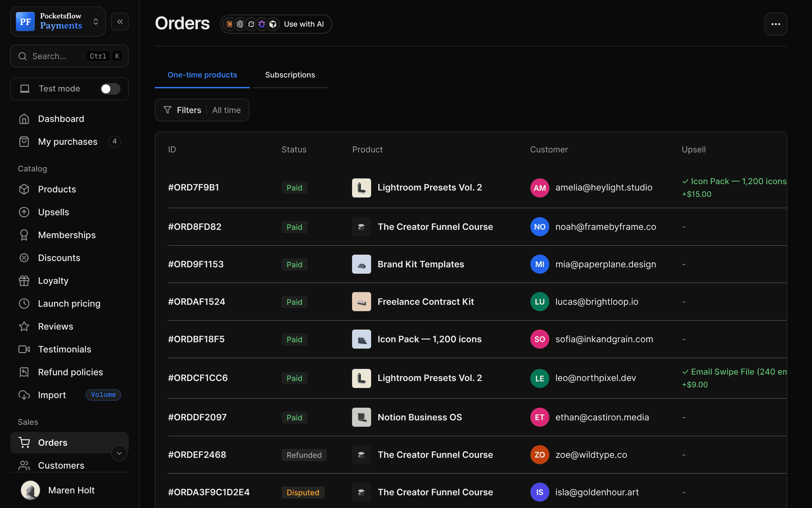Open the Dashboard home icon
Screen dimensions: 812x508
coord(24,119)
